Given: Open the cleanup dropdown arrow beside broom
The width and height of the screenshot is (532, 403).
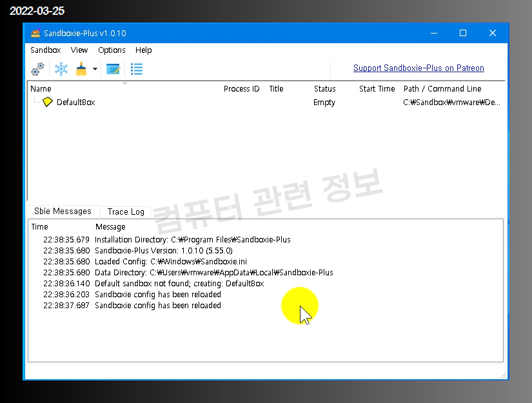Looking at the screenshot, I should click(95, 69).
